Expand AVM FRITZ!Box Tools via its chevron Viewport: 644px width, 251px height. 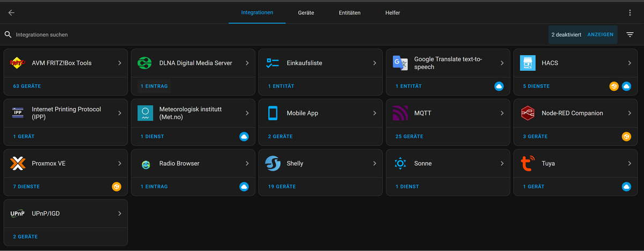point(120,63)
